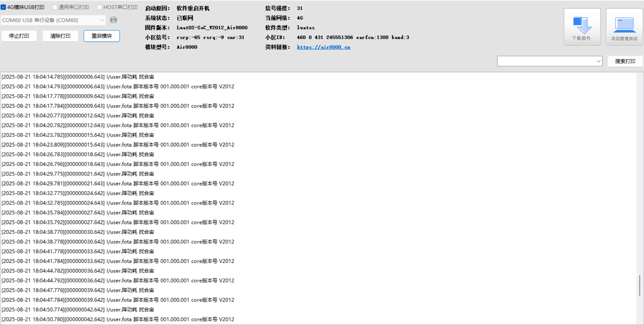Screen dimensions: 644x325
Task: Open the 项目管理测试 project management icon
Action: click(624, 27)
